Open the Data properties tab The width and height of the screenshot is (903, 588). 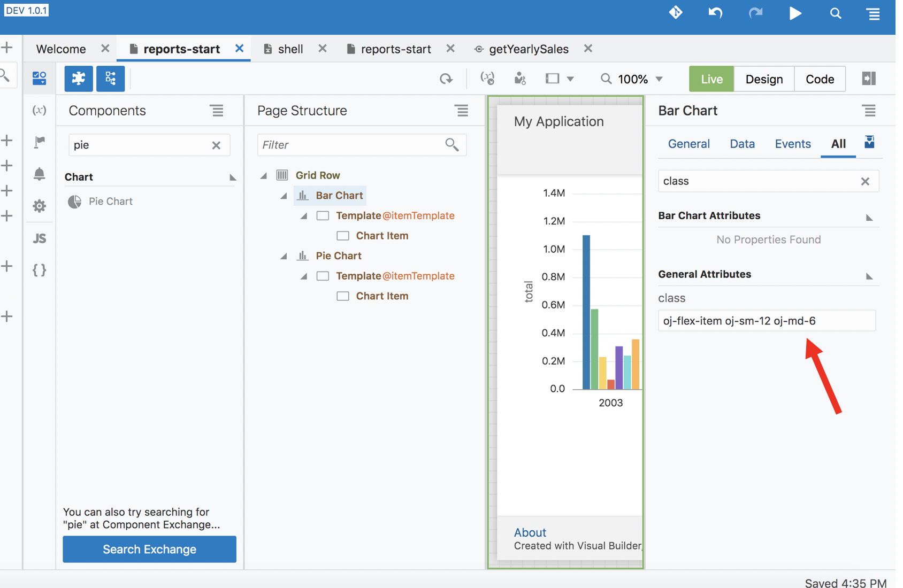742,144
